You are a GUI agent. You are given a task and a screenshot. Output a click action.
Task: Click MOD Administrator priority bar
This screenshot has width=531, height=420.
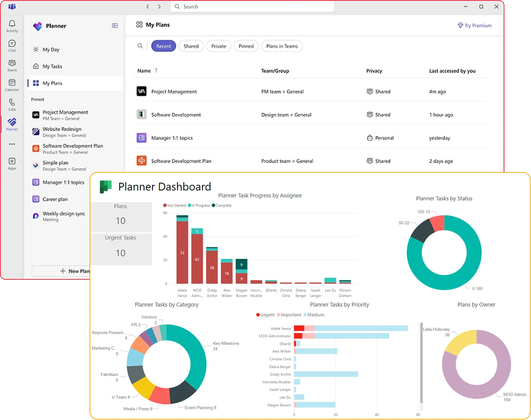click(x=341, y=336)
